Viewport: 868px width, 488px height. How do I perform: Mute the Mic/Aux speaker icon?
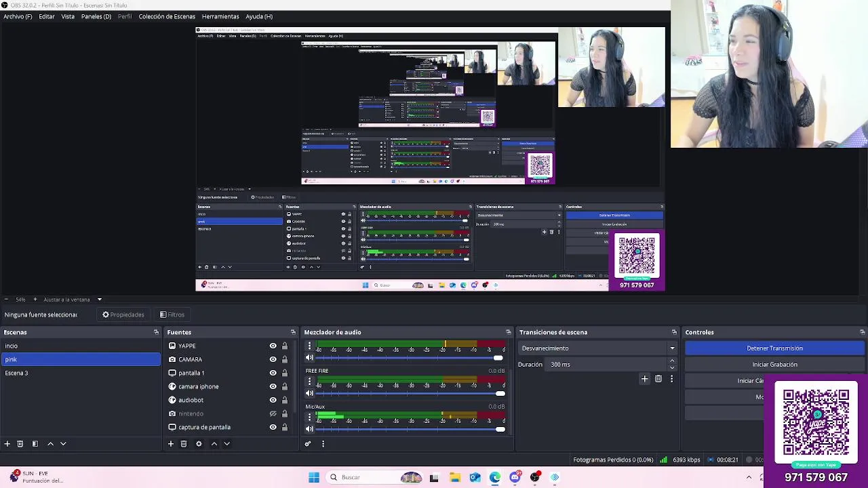pyautogui.click(x=310, y=429)
